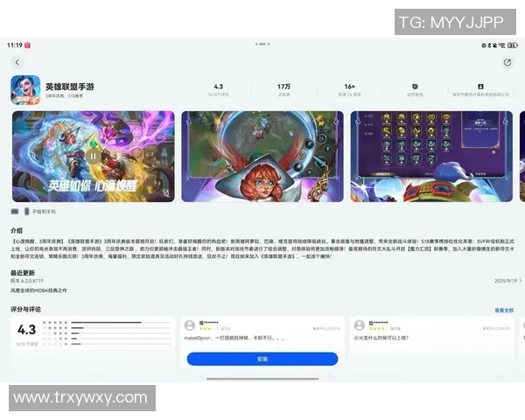Open 查看全部 reviews link

coord(504,310)
